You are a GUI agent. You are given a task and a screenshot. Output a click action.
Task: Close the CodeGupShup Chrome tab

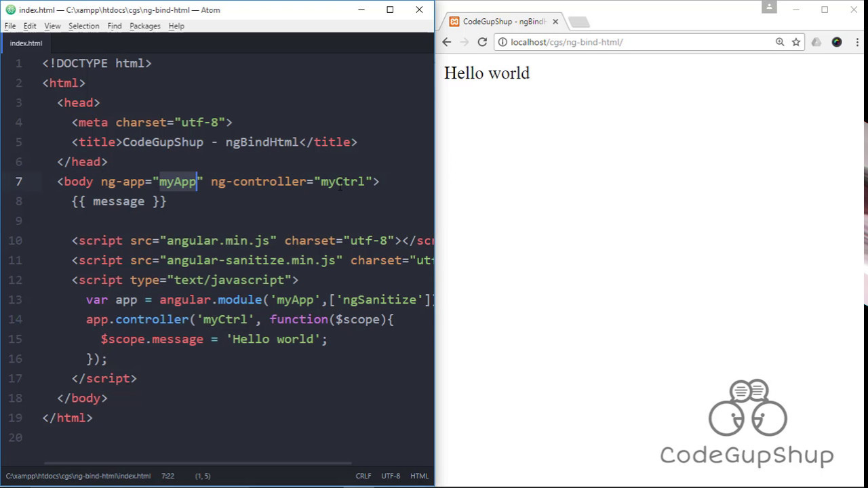tap(555, 22)
